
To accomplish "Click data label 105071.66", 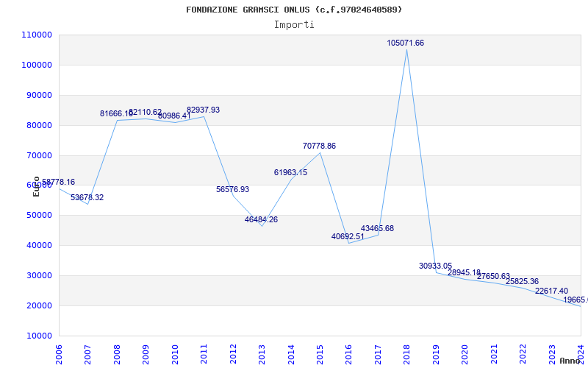I will point(406,43).
